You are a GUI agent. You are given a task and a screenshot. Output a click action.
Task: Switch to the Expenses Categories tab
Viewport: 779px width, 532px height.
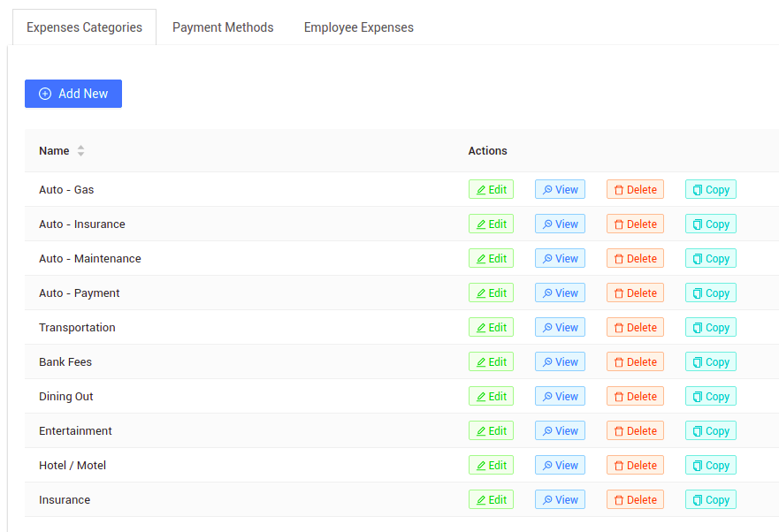point(85,27)
